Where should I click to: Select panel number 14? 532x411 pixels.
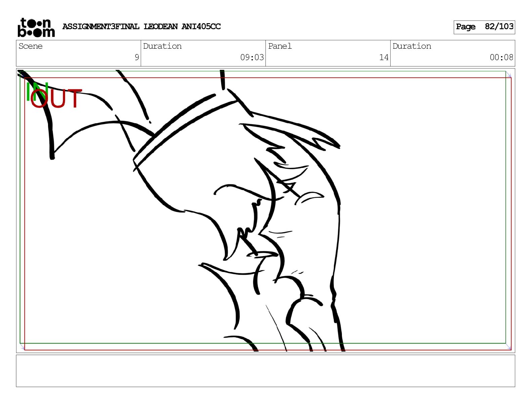pos(384,57)
